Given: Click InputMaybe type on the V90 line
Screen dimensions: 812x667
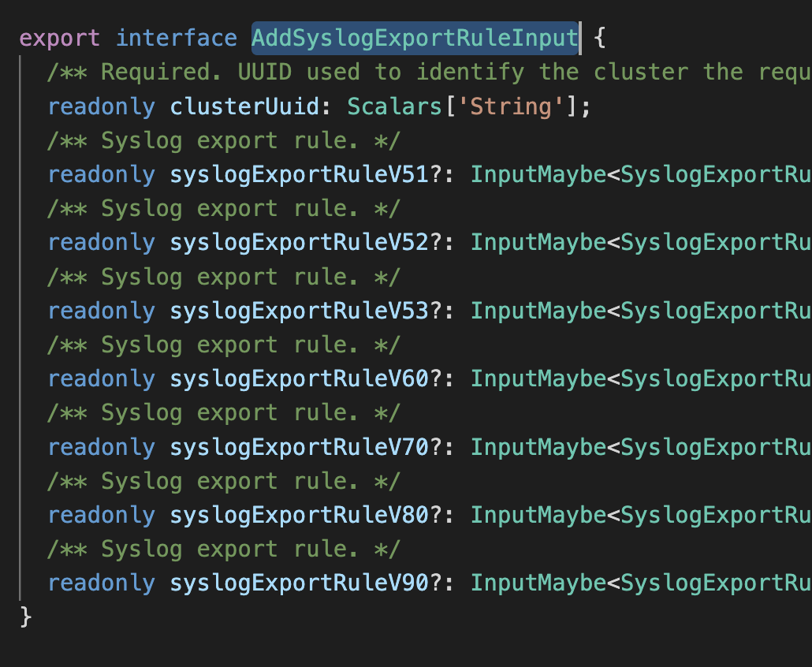Looking at the screenshot, I should click(538, 583).
